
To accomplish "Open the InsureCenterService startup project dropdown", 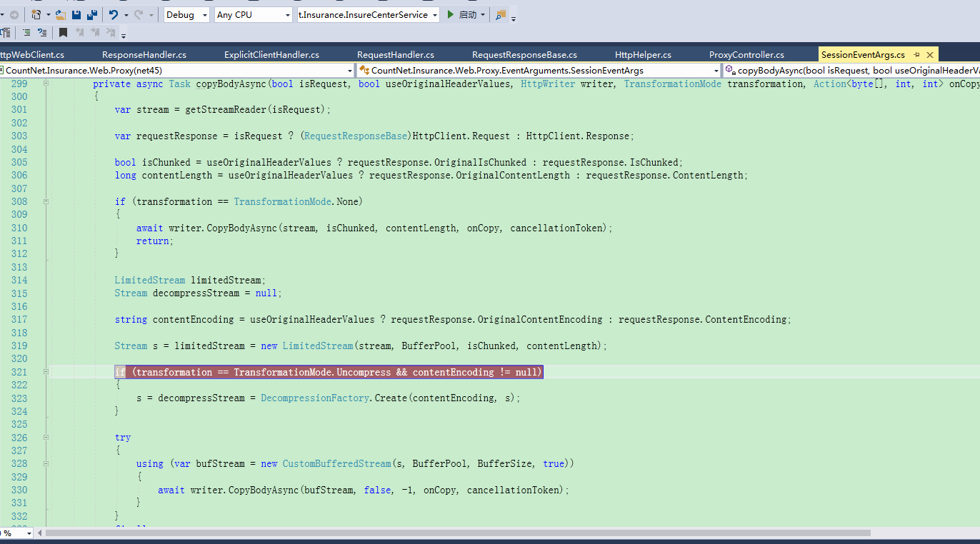I will point(368,14).
